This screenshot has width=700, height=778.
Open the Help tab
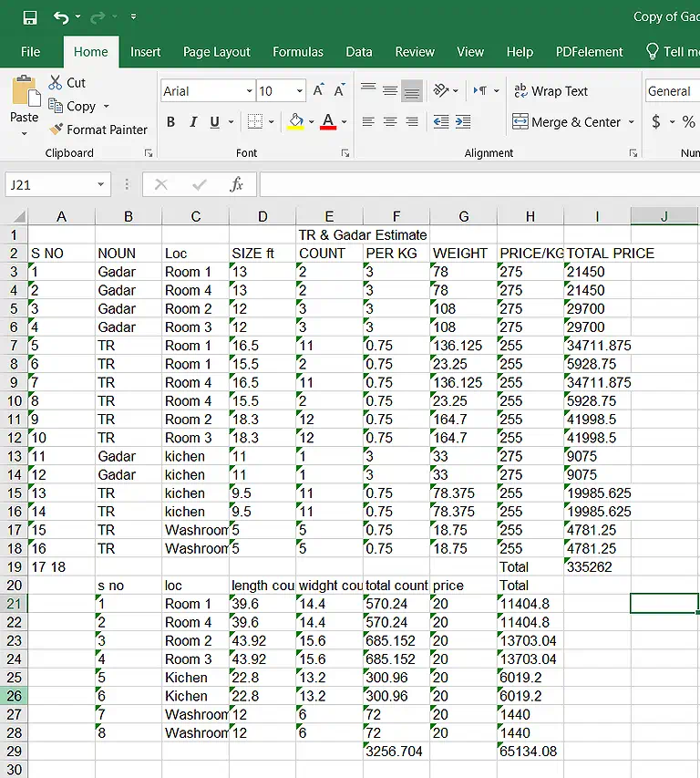[520, 52]
